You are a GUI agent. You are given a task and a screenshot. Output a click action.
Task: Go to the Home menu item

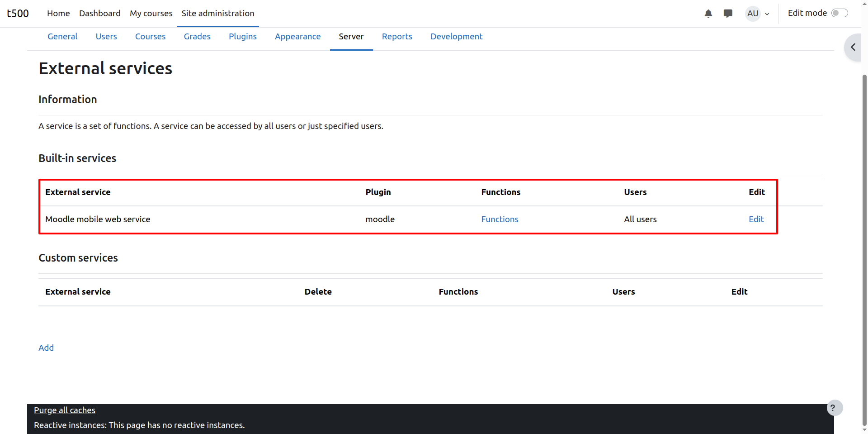58,14
